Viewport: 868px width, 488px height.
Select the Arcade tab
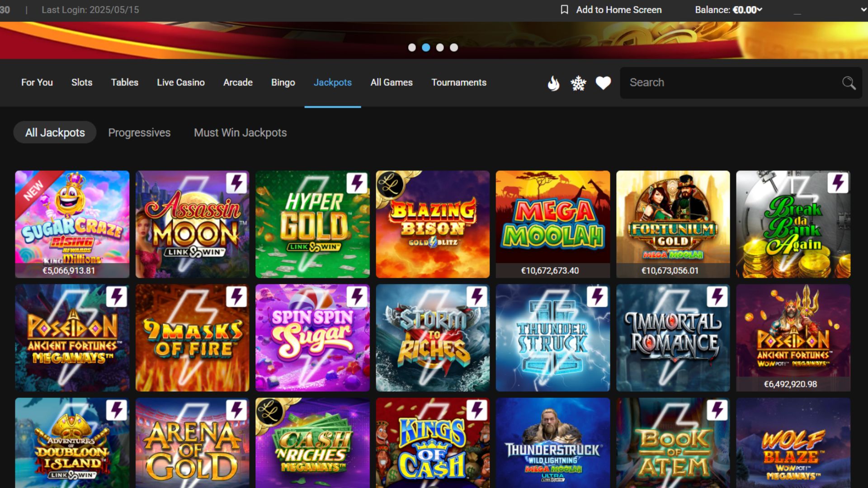[x=238, y=83]
